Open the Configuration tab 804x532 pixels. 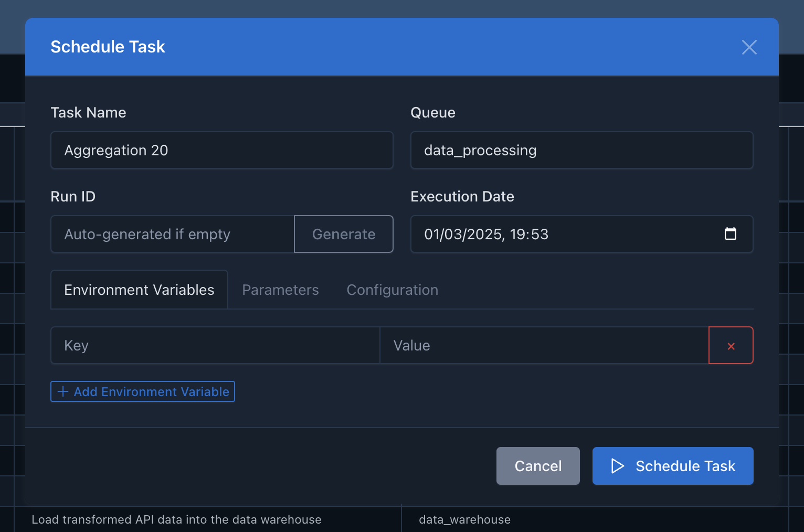point(393,290)
